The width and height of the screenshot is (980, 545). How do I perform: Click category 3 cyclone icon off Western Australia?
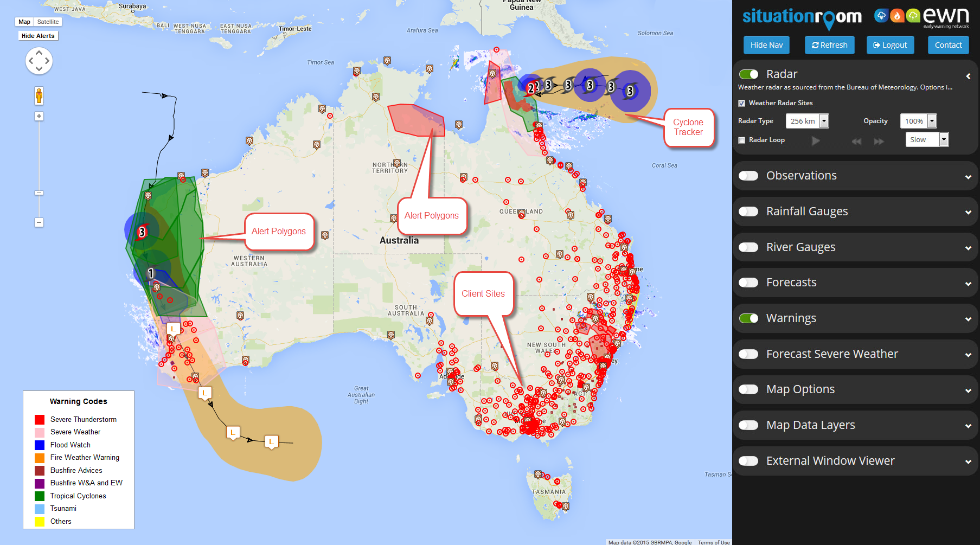[142, 232]
